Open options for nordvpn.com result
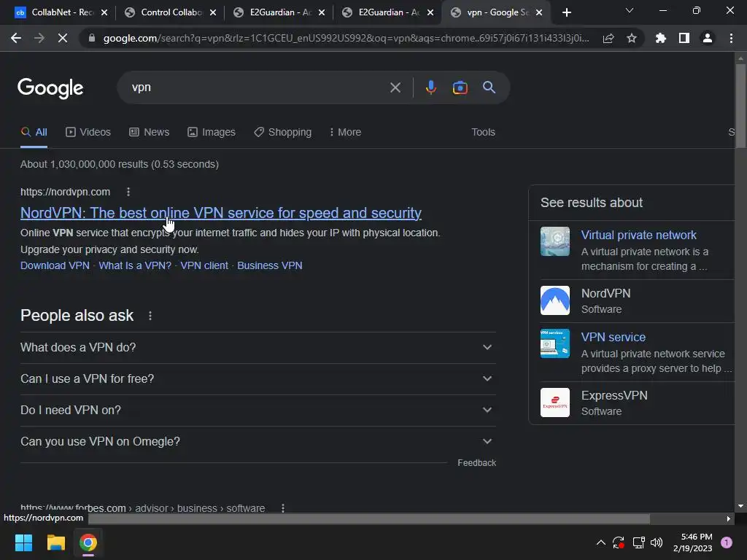The image size is (747, 560). click(x=128, y=192)
